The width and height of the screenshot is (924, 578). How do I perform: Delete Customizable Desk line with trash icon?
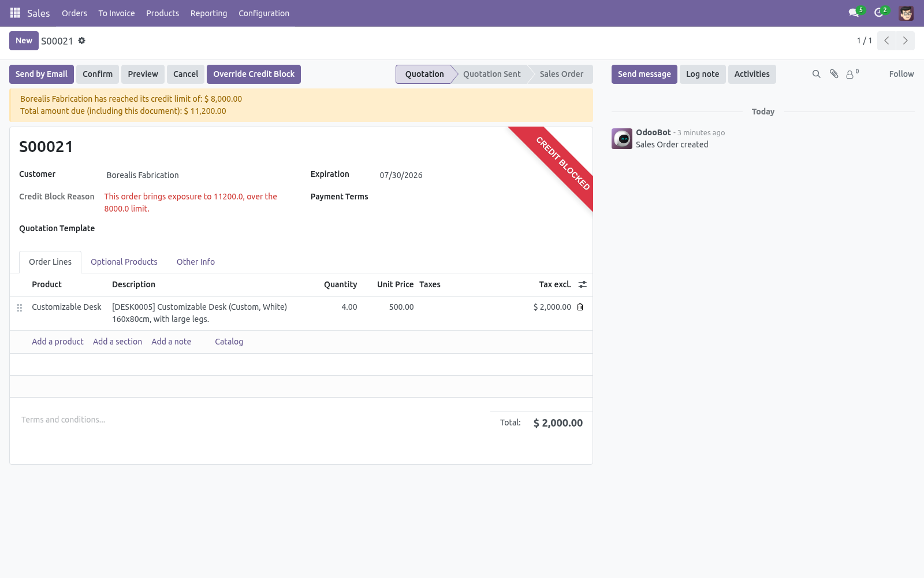pyautogui.click(x=580, y=307)
